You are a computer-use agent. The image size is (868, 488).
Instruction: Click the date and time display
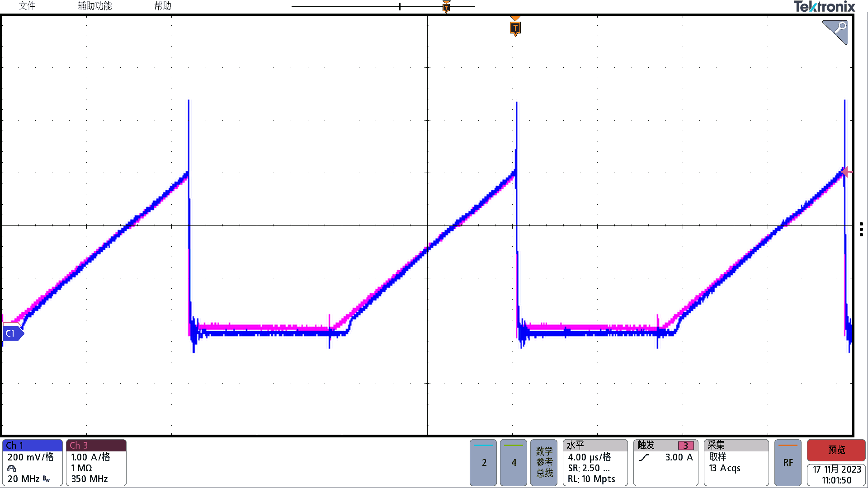(x=836, y=475)
